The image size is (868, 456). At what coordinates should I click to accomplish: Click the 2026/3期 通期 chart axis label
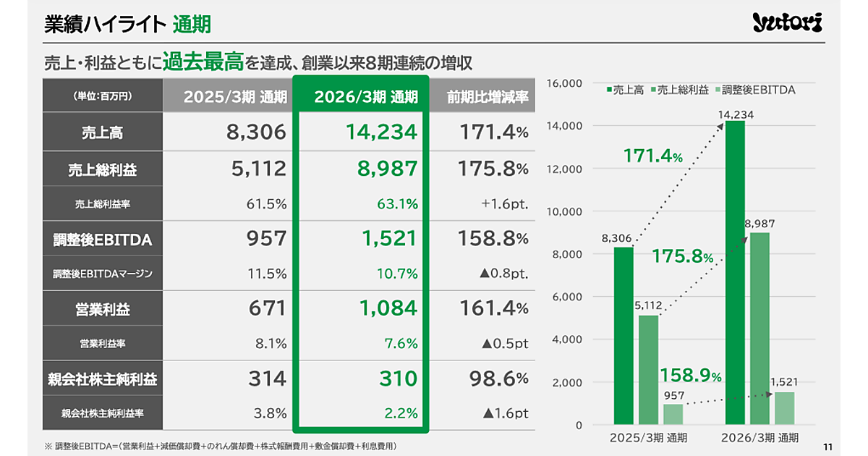click(759, 437)
